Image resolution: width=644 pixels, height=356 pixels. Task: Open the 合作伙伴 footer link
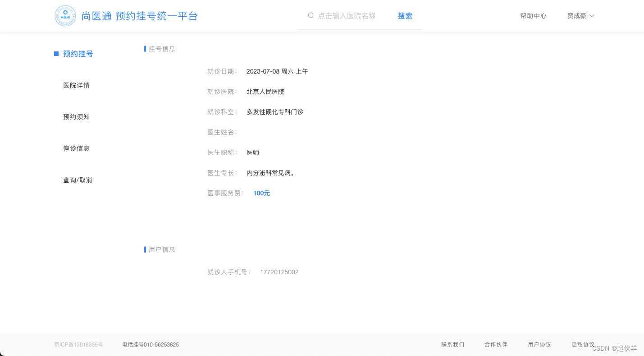pyautogui.click(x=496, y=345)
